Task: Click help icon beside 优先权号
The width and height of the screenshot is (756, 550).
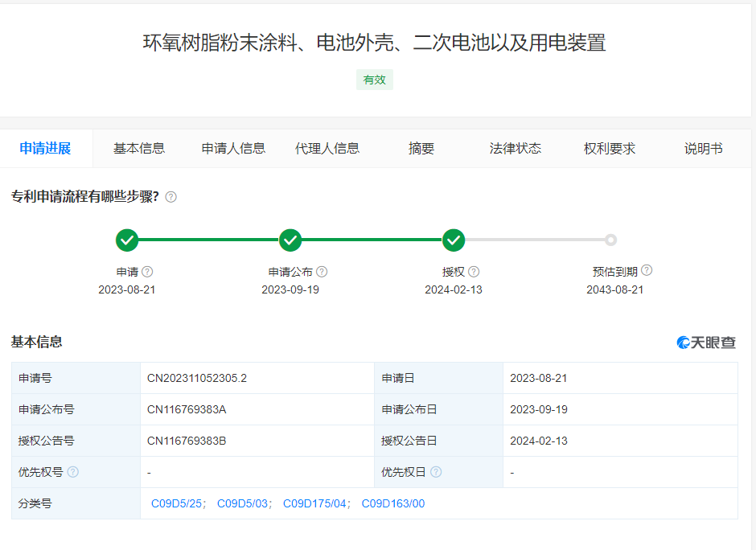Action: point(73,472)
